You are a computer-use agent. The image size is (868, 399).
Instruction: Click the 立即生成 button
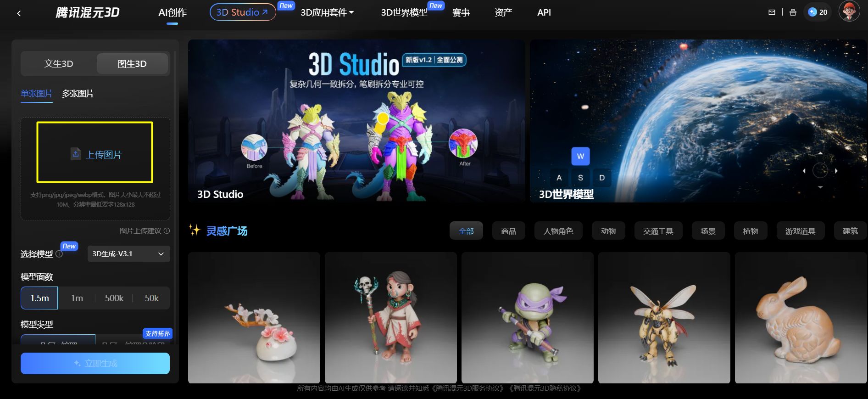pos(95,363)
